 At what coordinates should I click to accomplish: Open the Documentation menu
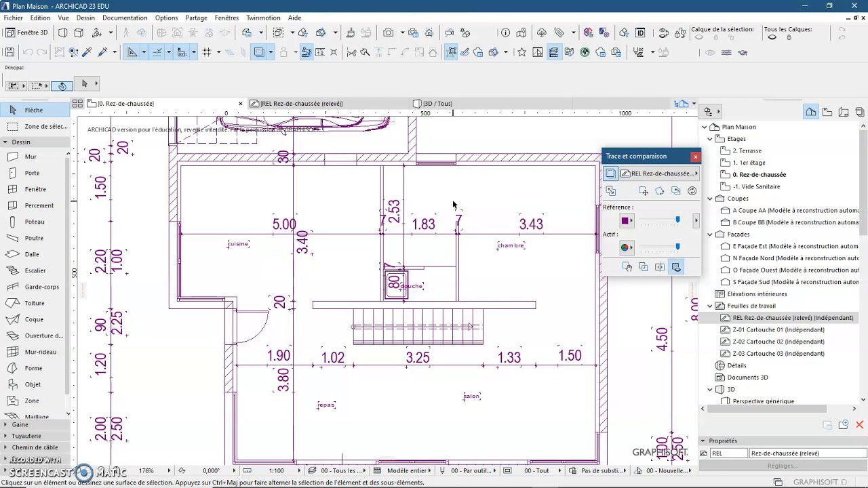124,18
